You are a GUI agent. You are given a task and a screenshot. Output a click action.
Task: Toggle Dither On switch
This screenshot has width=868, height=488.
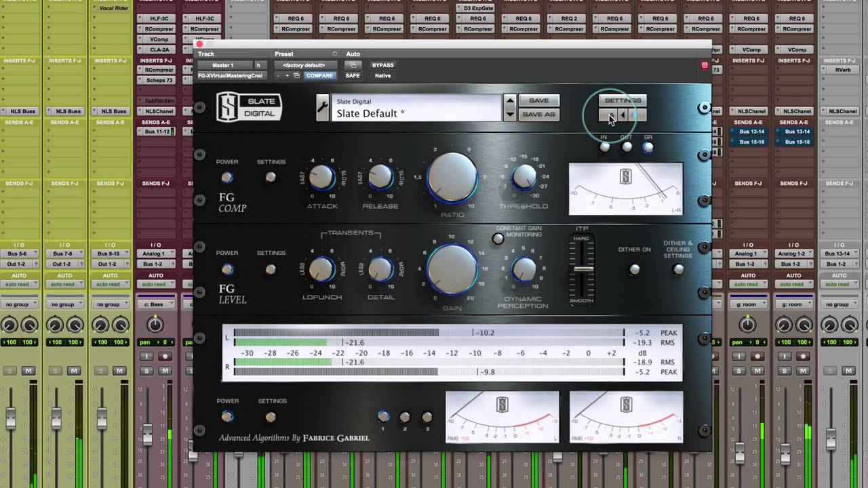(634, 269)
